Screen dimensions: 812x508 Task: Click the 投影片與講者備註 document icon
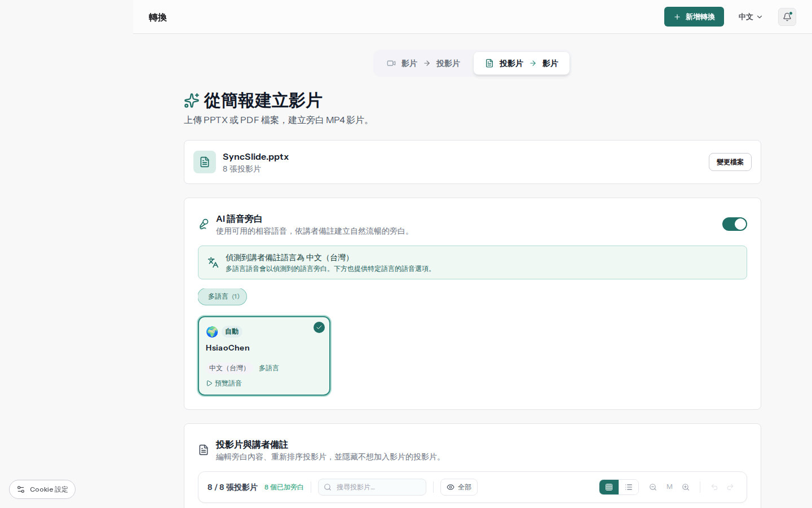click(x=204, y=450)
